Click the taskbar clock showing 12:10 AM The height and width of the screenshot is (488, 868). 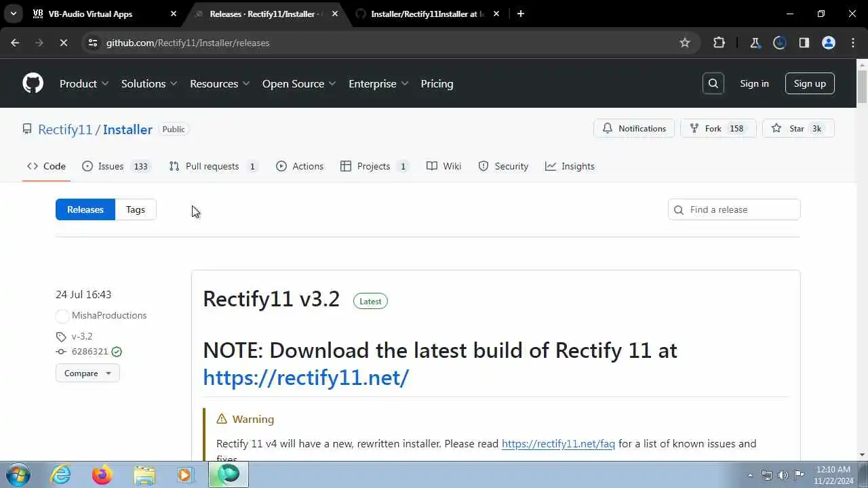point(833,474)
